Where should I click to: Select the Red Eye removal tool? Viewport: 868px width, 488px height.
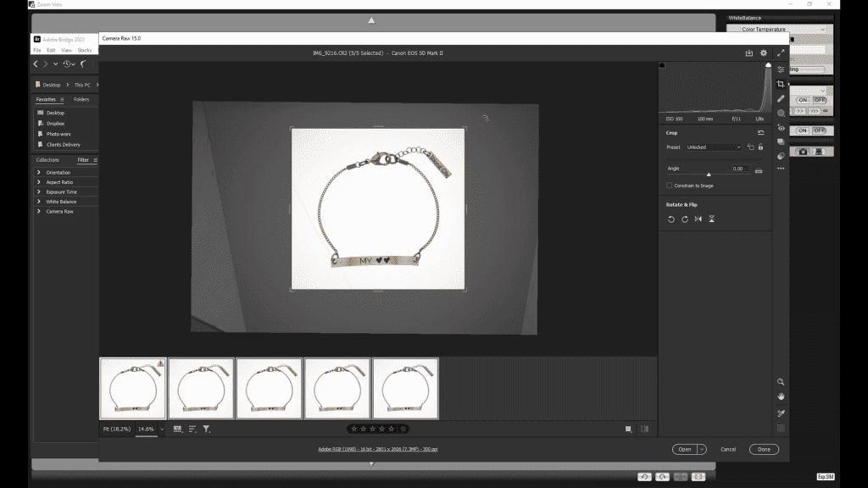(x=781, y=127)
